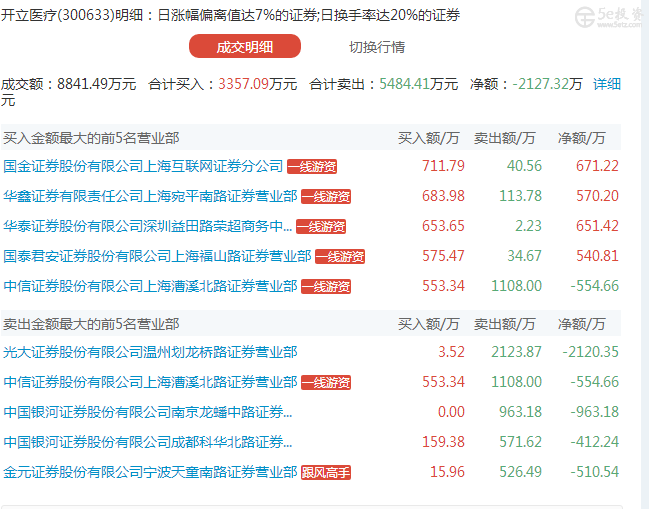Open 金元证券宁波天童南路证券营业部 link

[150, 472]
